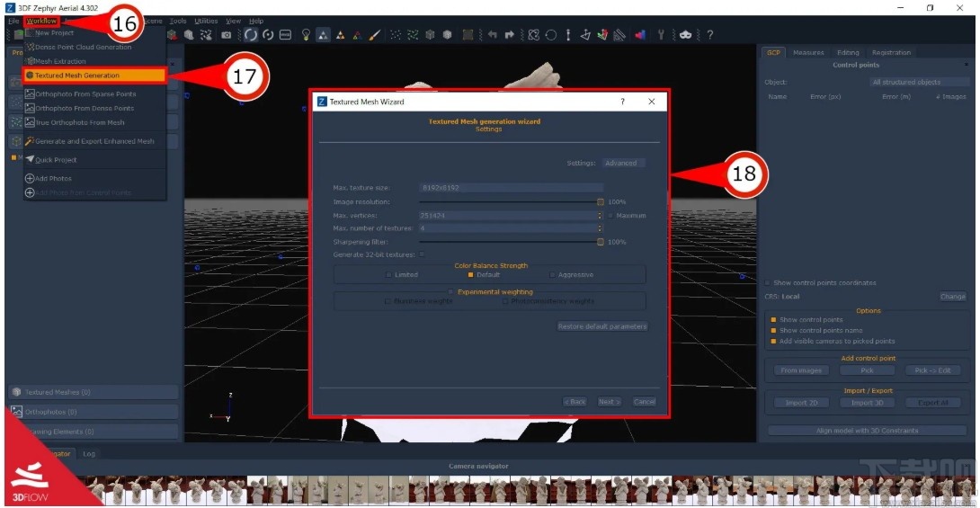Select Default color balance strength
This screenshot has height=508, width=980.
click(470, 275)
